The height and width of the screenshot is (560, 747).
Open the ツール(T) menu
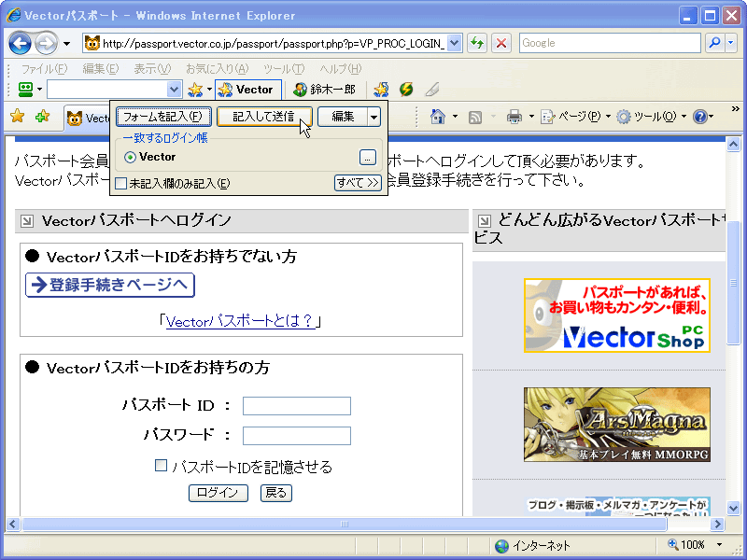285,68
